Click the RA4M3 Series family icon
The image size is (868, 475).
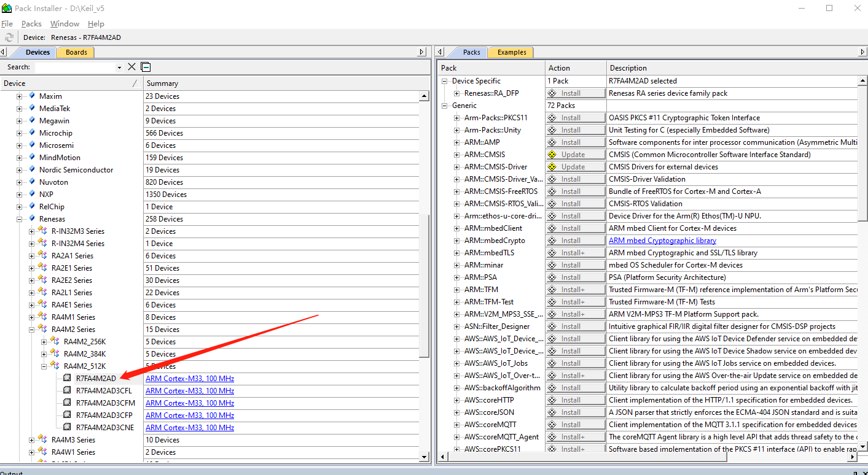coord(43,439)
